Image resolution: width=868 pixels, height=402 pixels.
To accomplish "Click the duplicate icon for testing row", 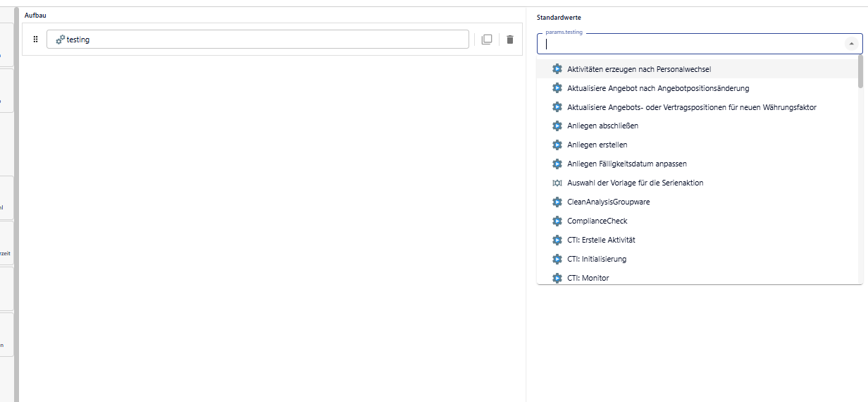I will pos(486,39).
